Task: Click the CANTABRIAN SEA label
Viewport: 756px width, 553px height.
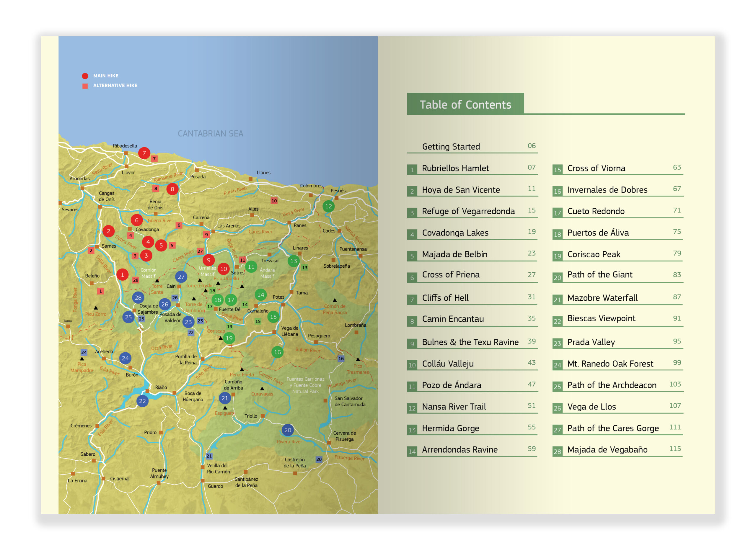Action: [211, 134]
